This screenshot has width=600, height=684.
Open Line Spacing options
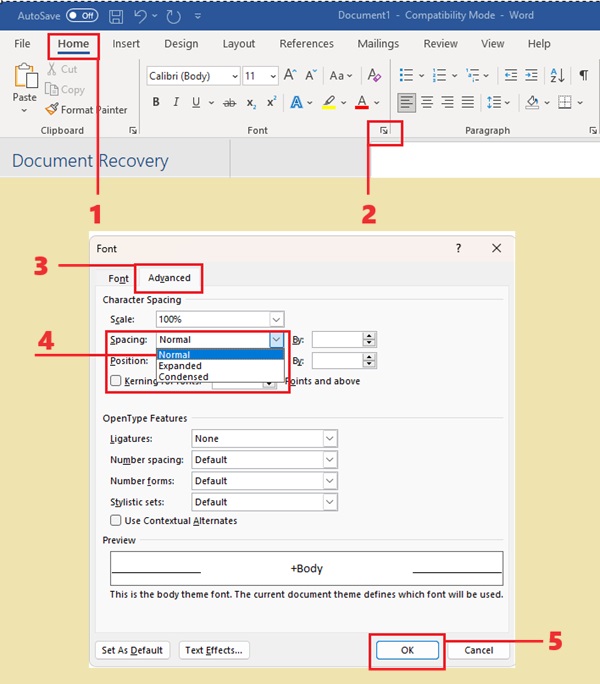(x=498, y=103)
